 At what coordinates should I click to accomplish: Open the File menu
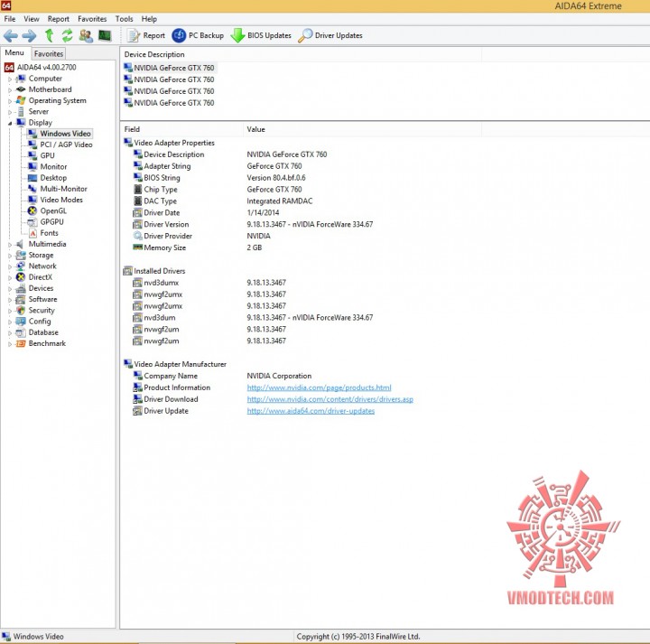pyautogui.click(x=10, y=19)
